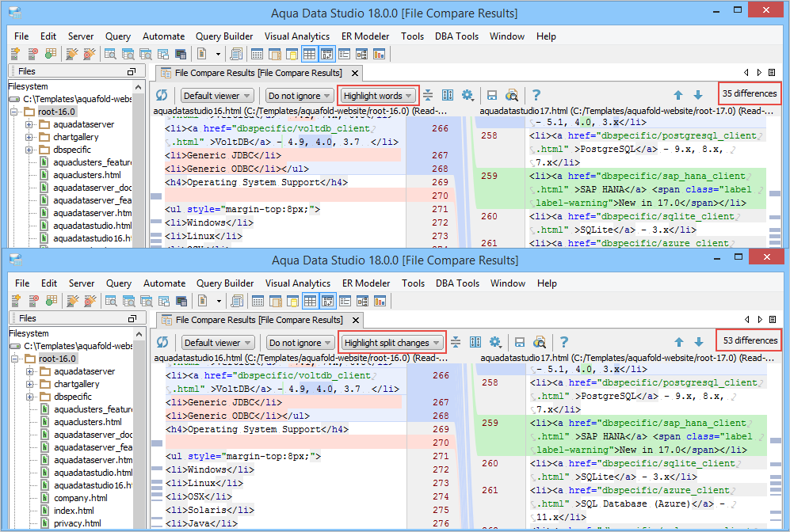Image resolution: width=790 pixels, height=532 pixels.
Task: Click the 53 differences label
Action: pos(750,340)
